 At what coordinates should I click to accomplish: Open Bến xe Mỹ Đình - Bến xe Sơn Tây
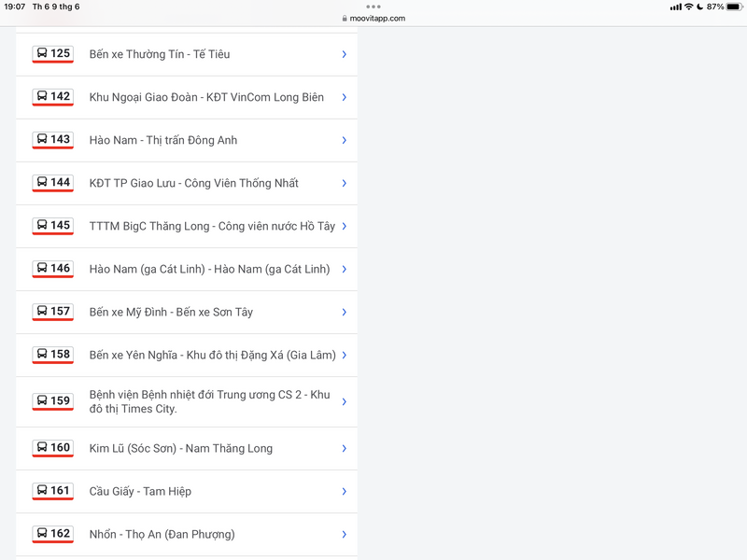171,312
